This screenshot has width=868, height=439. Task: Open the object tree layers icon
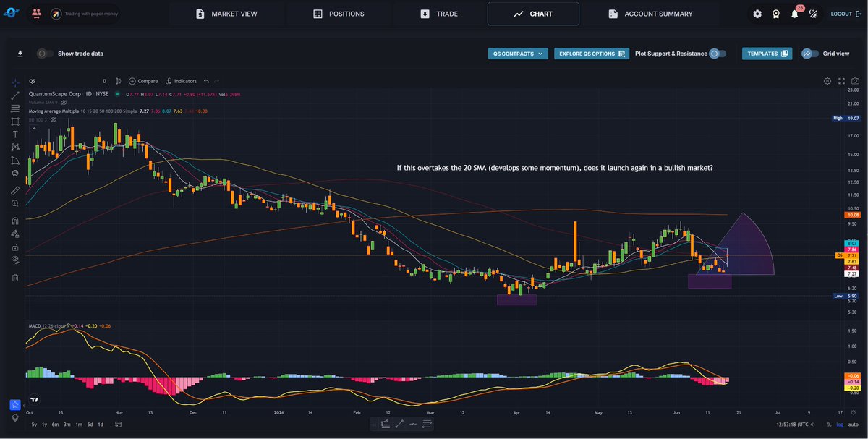(x=15, y=418)
